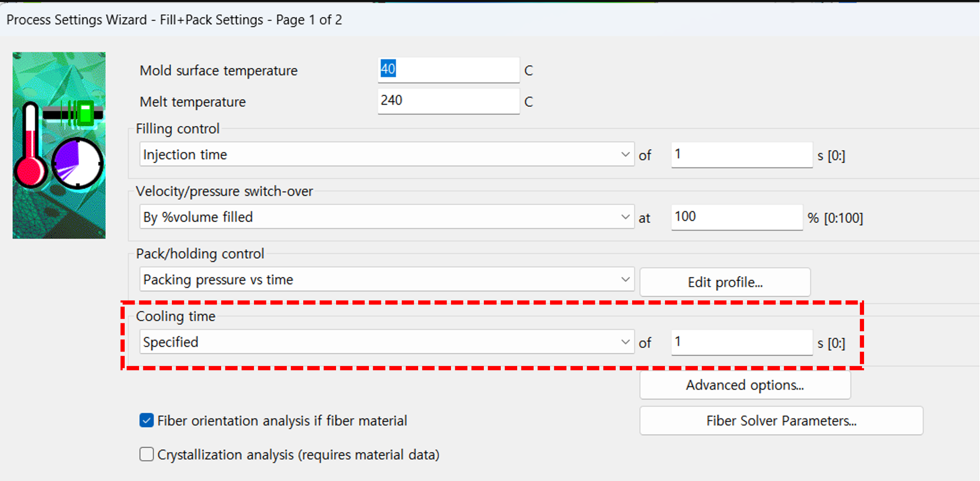Viewport: 980px width, 481px height.
Task: Click Fiber Solver Parameters button
Action: click(781, 421)
